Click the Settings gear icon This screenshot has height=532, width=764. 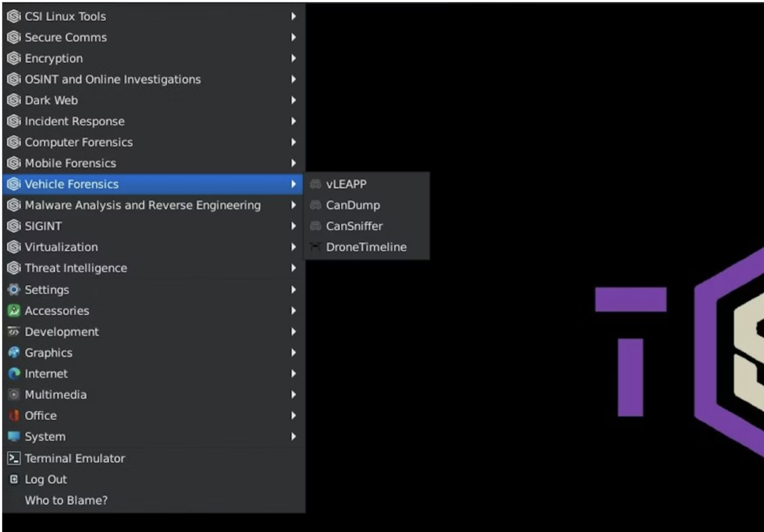point(13,290)
